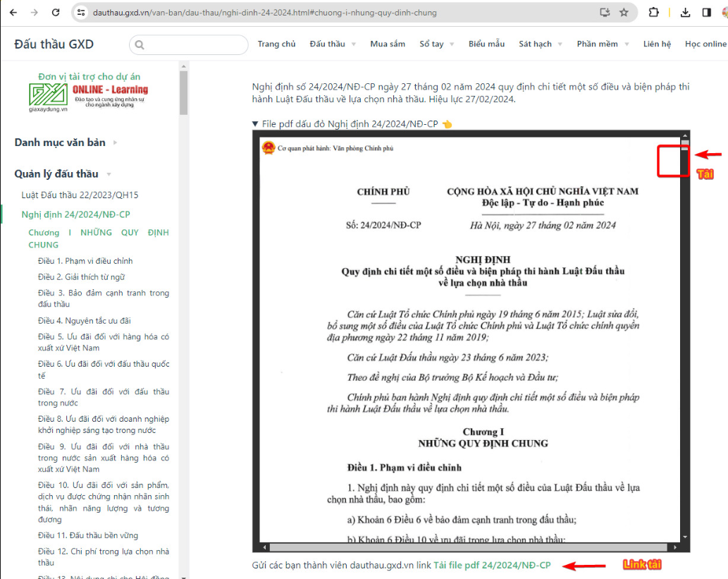This screenshot has width=728, height=579.
Task: Expand the Phần mềm menu dropdown arrow
Action: click(x=627, y=44)
